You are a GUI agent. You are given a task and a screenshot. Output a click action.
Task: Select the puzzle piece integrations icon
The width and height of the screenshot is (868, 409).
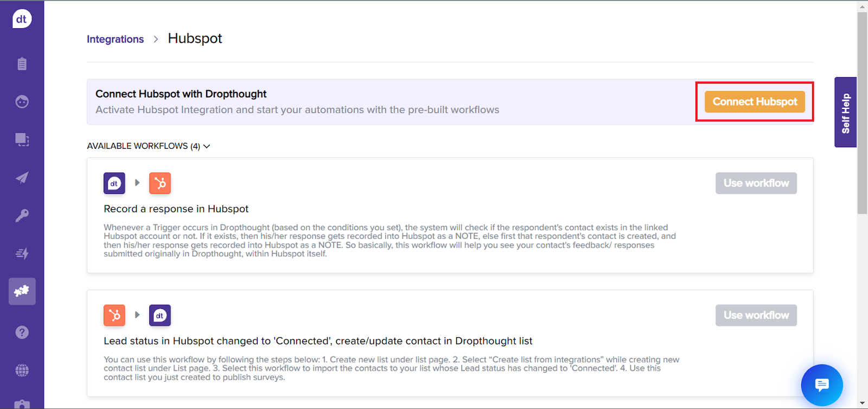(22, 291)
